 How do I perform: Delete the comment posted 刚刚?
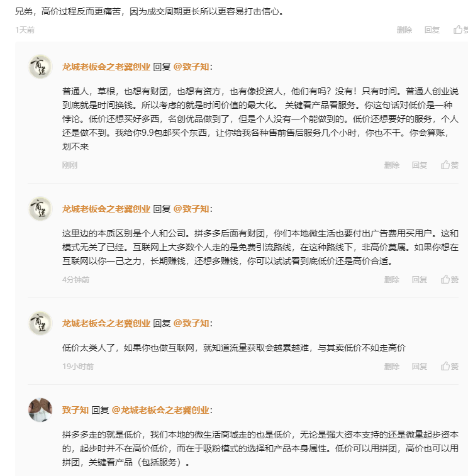pyautogui.click(x=392, y=165)
